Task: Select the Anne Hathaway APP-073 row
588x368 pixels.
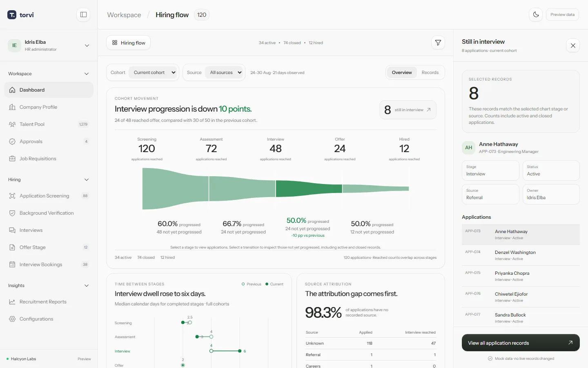Action: click(x=521, y=234)
